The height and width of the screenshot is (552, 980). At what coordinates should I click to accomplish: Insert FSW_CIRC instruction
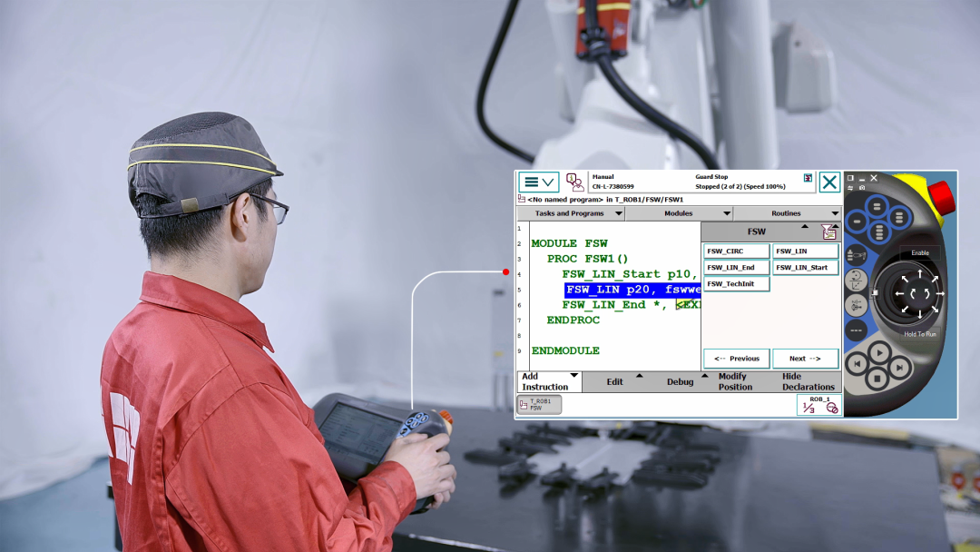pos(736,251)
